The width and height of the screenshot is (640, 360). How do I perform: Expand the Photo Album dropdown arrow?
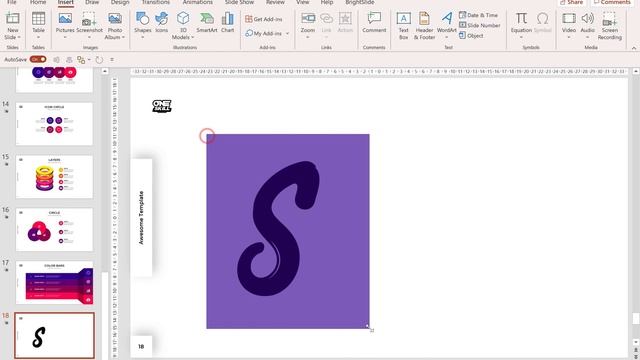(x=123, y=38)
